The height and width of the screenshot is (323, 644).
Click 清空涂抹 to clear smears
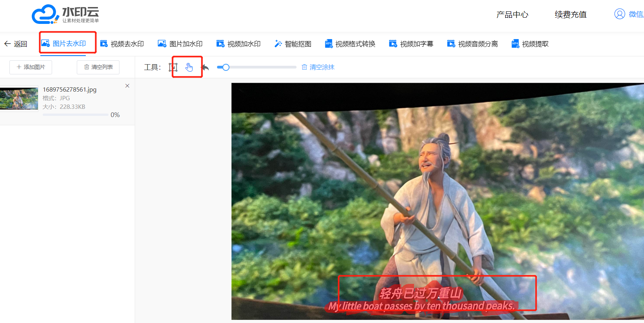coord(318,67)
